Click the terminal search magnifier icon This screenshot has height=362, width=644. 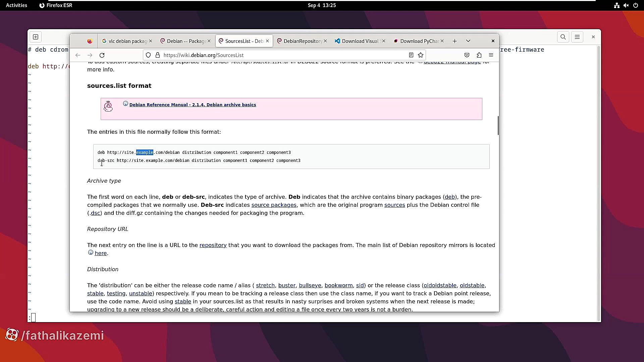pos(563,37)
